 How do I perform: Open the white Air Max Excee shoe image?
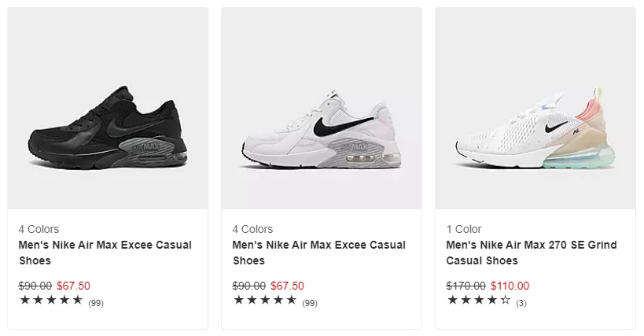[x=322, y=108]
